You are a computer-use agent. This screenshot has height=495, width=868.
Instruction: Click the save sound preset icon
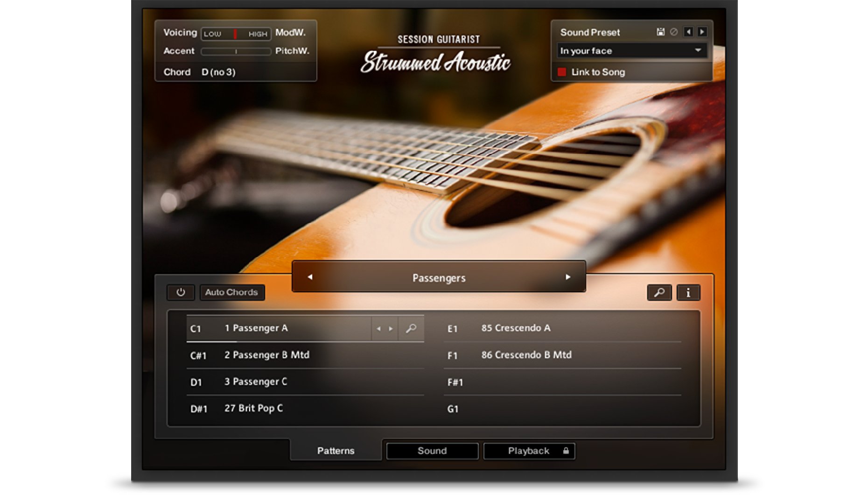tap(660, 32)
